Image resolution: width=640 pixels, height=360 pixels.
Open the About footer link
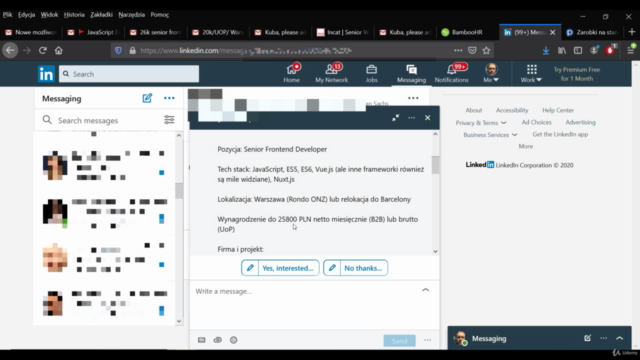(474, 110)
